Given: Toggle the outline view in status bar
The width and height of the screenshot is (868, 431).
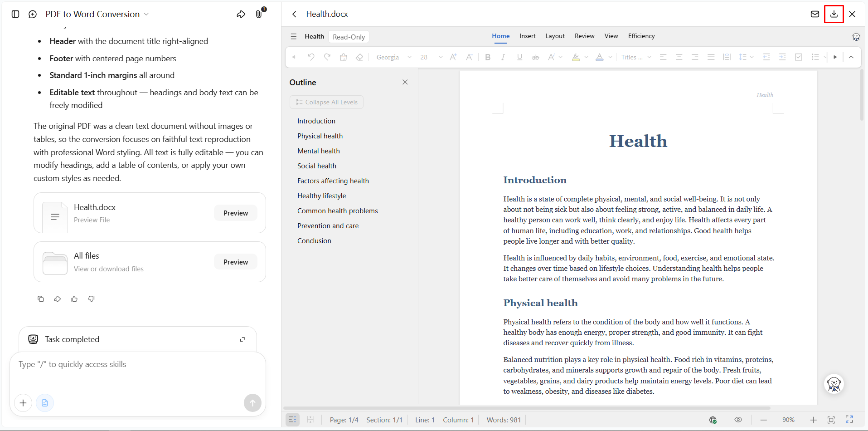Looking at the screenshot, I should point(292,420).
